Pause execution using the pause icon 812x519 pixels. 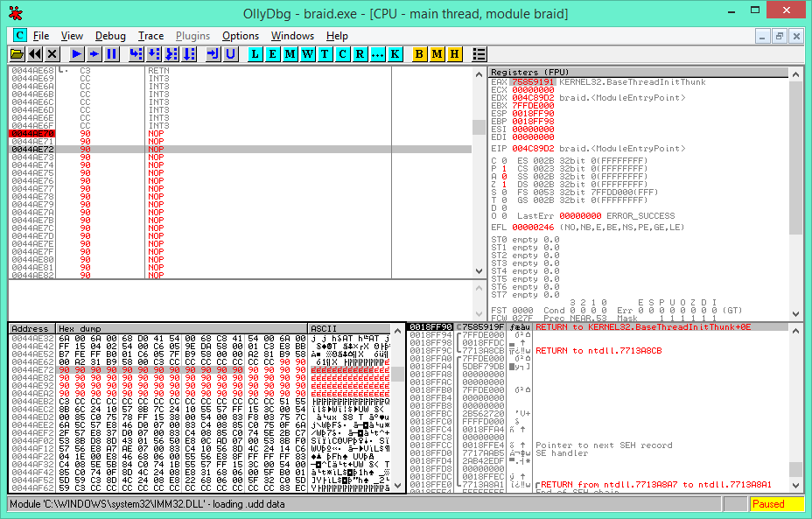111,54
